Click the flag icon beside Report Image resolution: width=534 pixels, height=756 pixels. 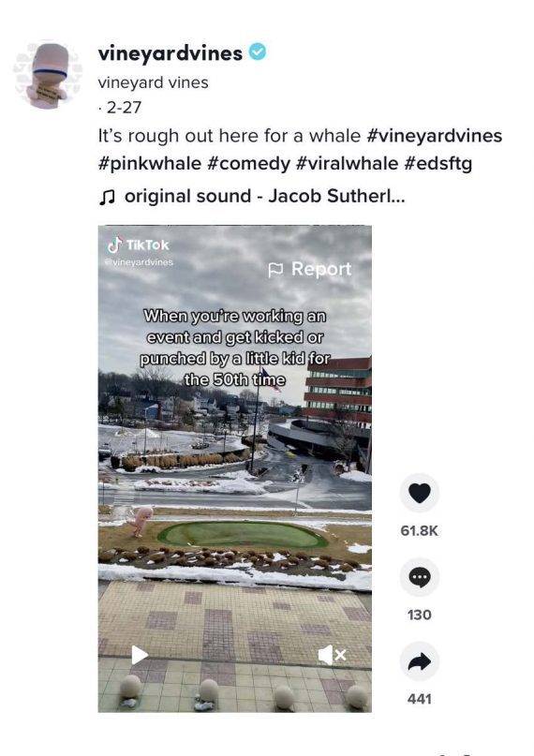pyautogui.click(x=275, y=270)
